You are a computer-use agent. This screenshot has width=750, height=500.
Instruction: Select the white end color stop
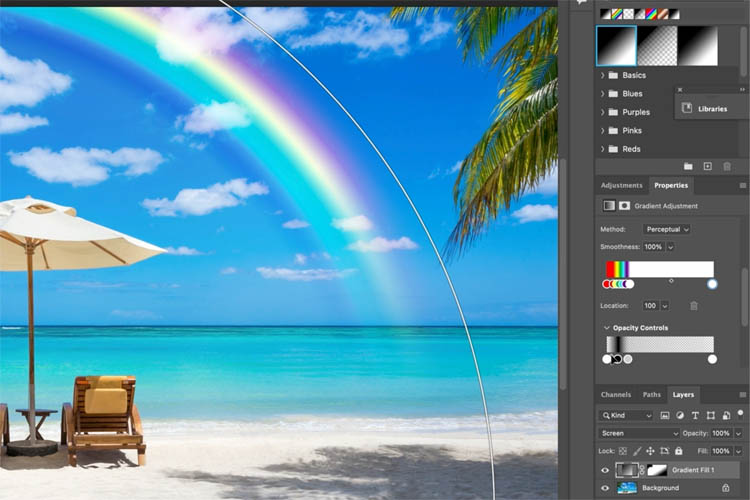tap(712, 284)
